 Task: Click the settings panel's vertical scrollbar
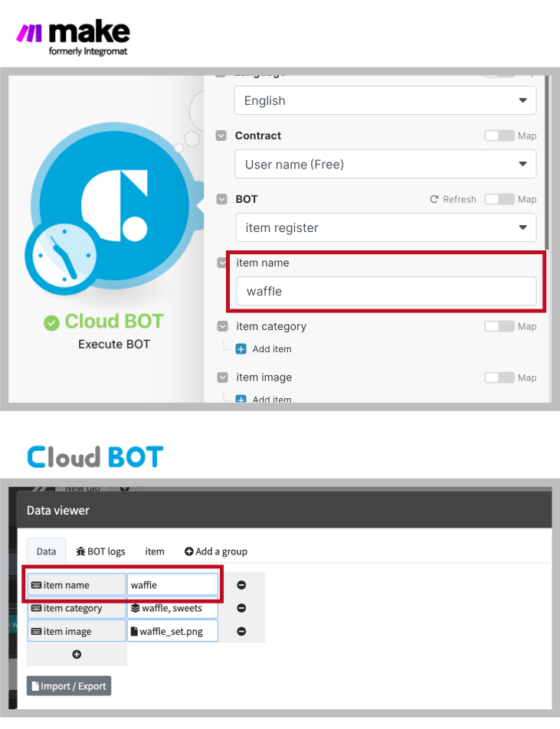[547, 153]
